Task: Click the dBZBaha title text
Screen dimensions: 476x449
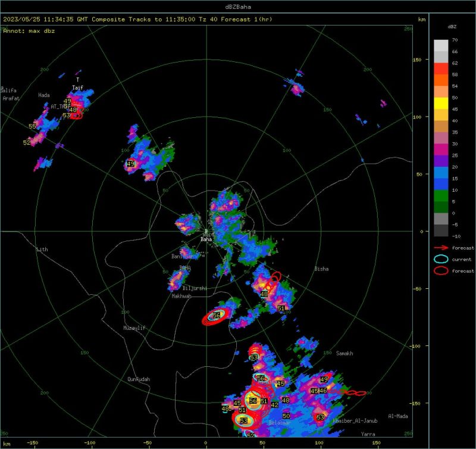Action: 238,7
